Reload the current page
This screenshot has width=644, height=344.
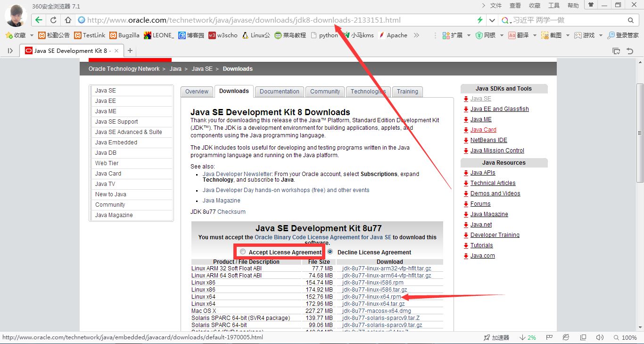coord(53,20)
